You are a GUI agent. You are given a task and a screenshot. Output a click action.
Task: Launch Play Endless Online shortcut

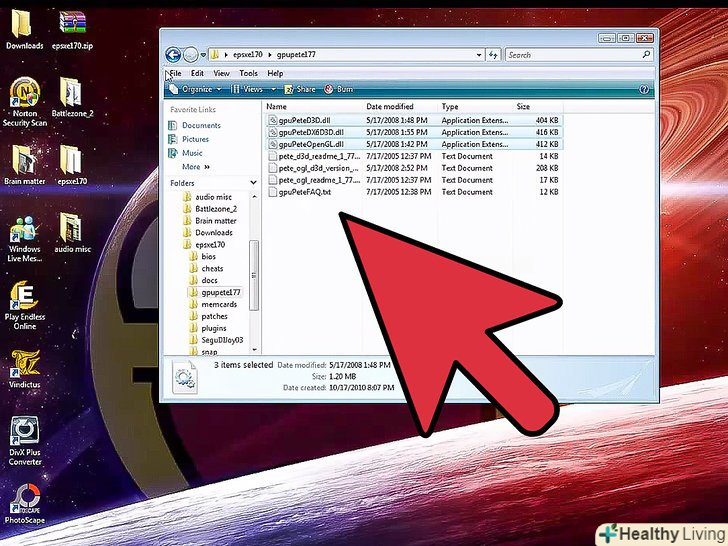pos(25,306)
